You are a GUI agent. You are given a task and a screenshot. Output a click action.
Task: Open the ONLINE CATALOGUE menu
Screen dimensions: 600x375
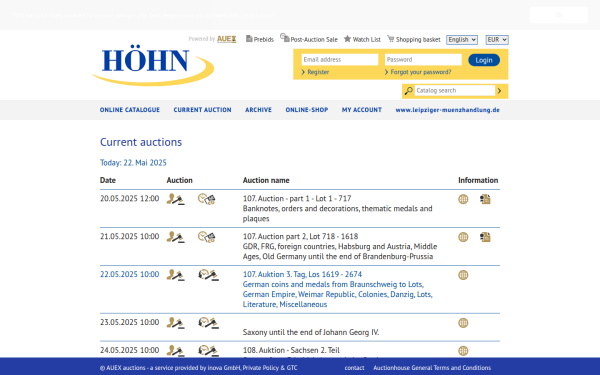click(x=130, y=110)
